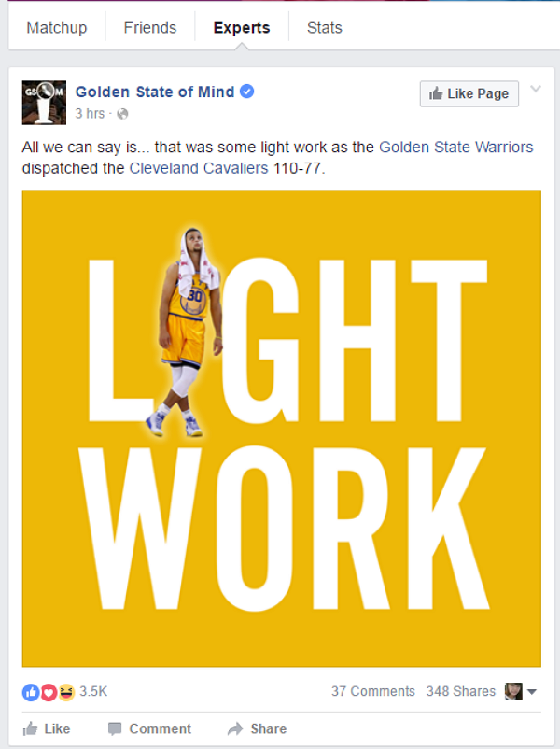Image resolution: width=560 pixels, height=749 pixels.
Task: Open the Light Work post image
Action: pyautogui.click(x=282, y=429)
